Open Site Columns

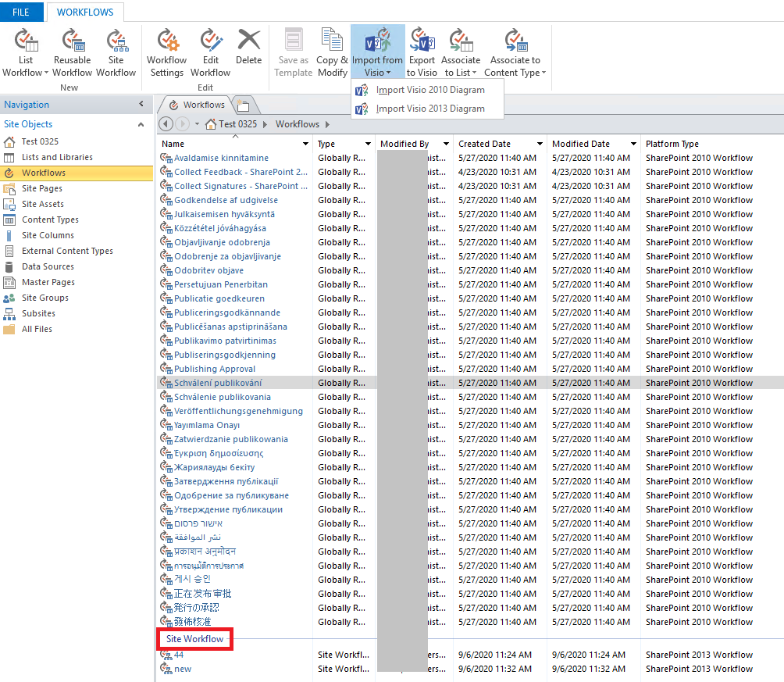pyautogui.click(x=48, y=235)
